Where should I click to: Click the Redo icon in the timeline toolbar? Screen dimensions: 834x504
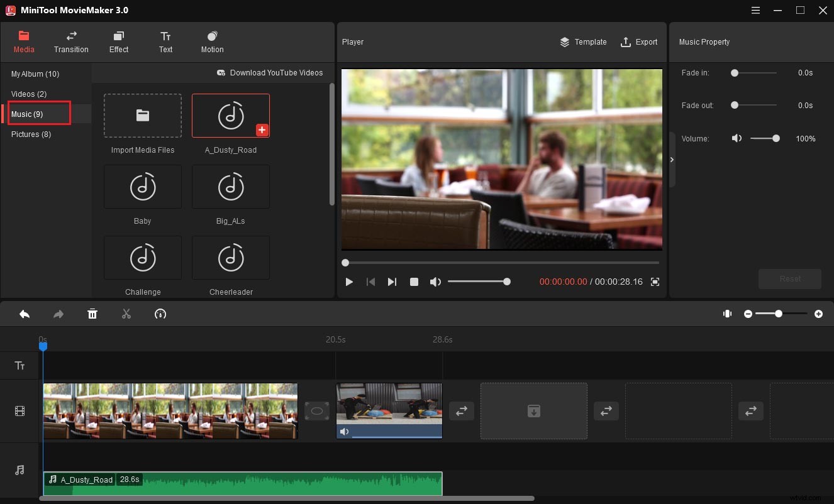click(58, 314)
